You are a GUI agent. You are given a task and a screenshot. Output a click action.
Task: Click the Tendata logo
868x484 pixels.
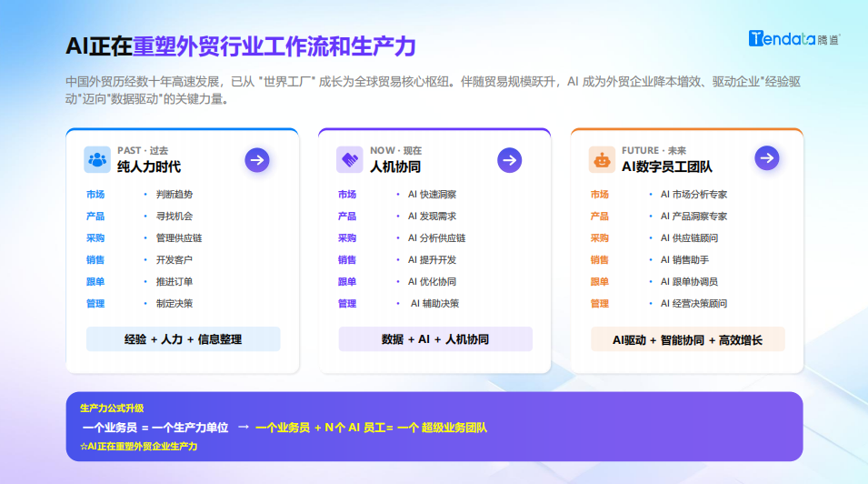click(x=794, y=38)
